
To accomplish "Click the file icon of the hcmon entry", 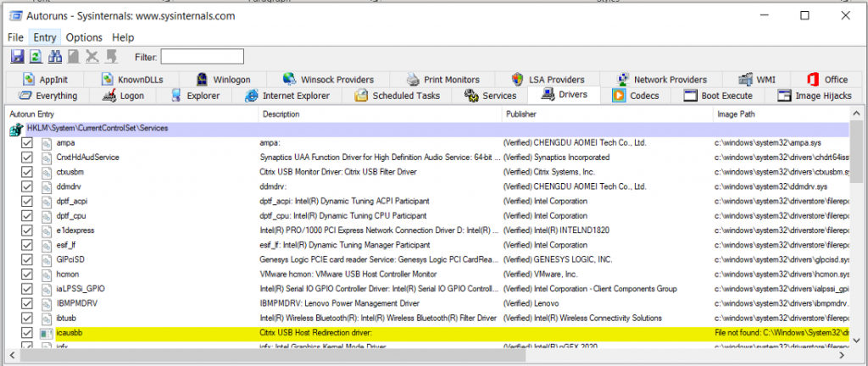I will click(x=47, y=274).
